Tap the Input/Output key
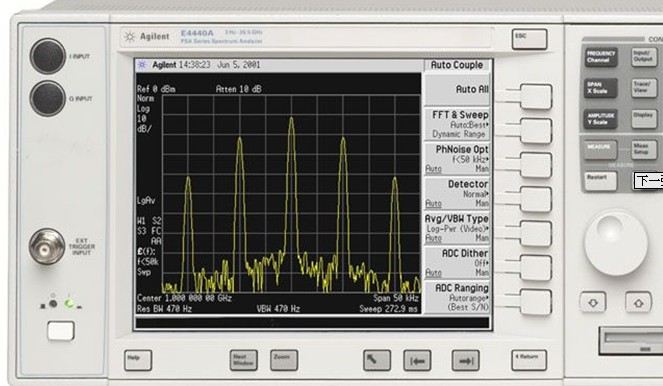The height and width of the screenshot is (386, 663). pos(644,57)
